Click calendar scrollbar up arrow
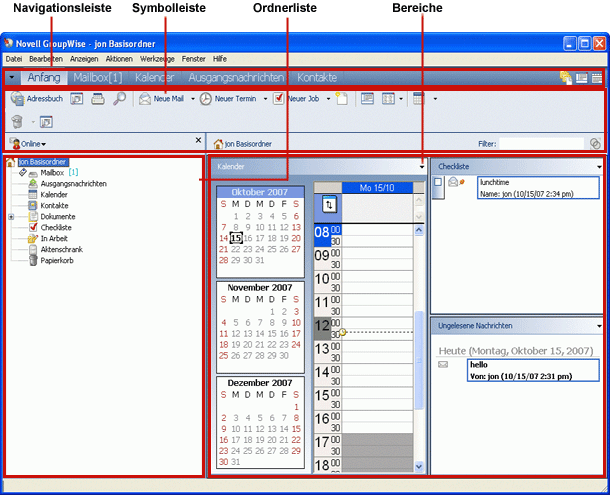 tap(419, 230)
